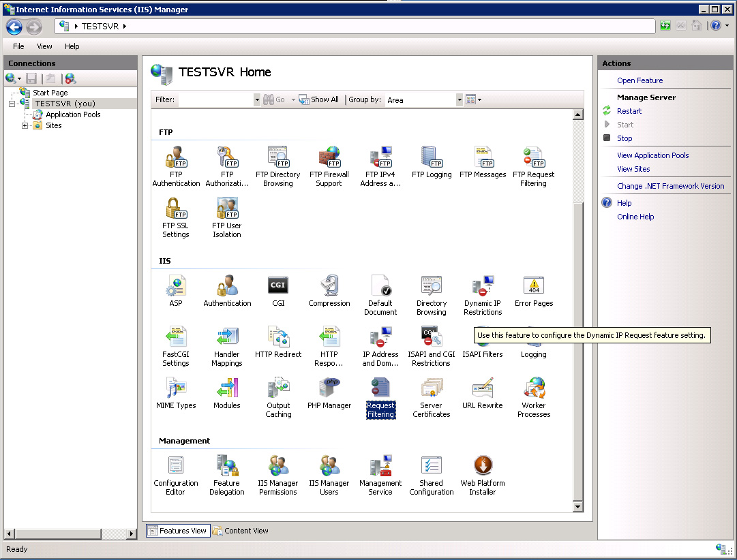The height and width of the screenshot is (560, 737).
Task: Open the Help menu
Action: pyautogui.click(x=72, y=46)
